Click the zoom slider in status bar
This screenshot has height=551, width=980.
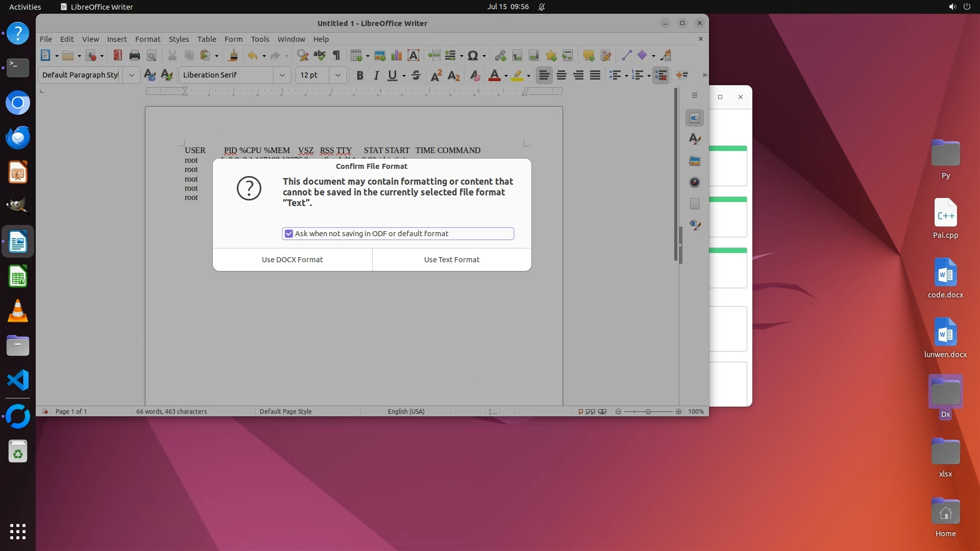(x=648, y=412)
